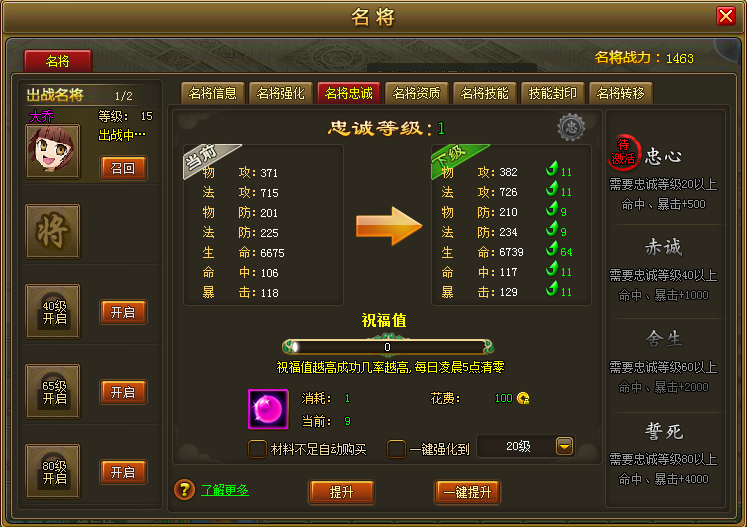Screen dimensions: 747x527
Task: Click the locked 80级开启 slot icon
Action: [53, 472]
